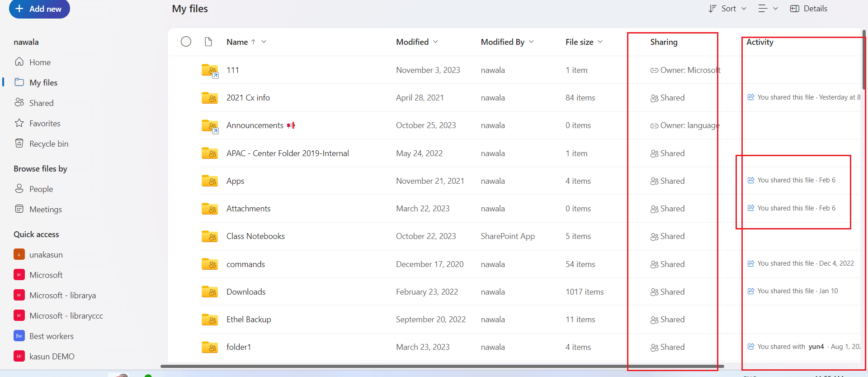This screenshot has width=868, height=377.
Task: Open the Recycle bin from the sidebar
Action: coord(20,143)
